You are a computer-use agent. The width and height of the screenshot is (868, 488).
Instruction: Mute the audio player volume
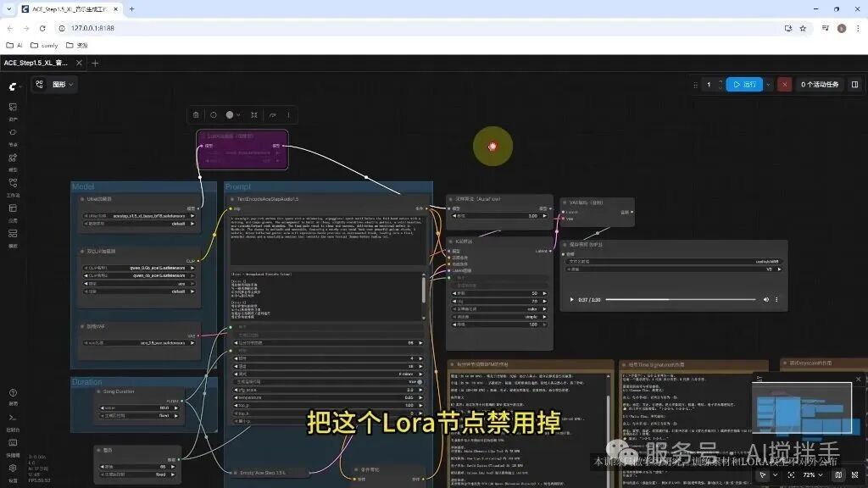coord(766,299)
